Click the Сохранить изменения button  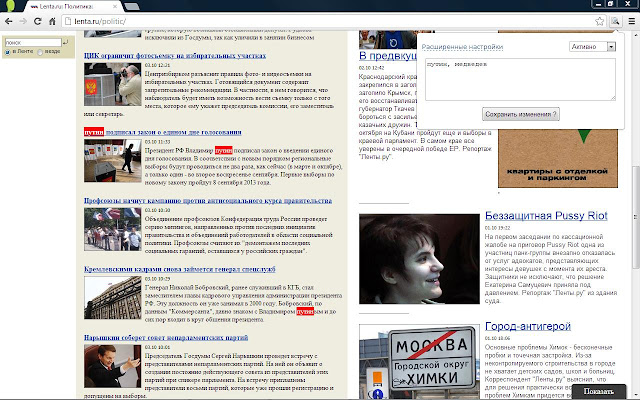point(521,114)
